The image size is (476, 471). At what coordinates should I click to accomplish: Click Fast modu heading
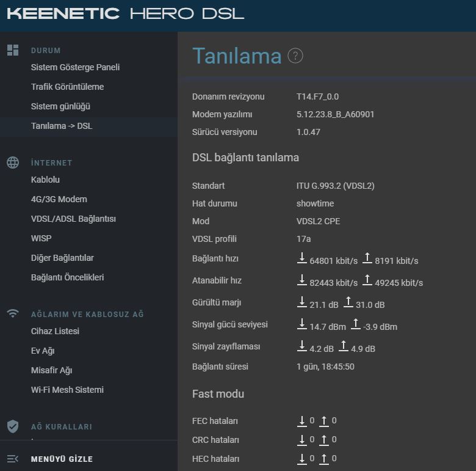[x=218, y=394]
